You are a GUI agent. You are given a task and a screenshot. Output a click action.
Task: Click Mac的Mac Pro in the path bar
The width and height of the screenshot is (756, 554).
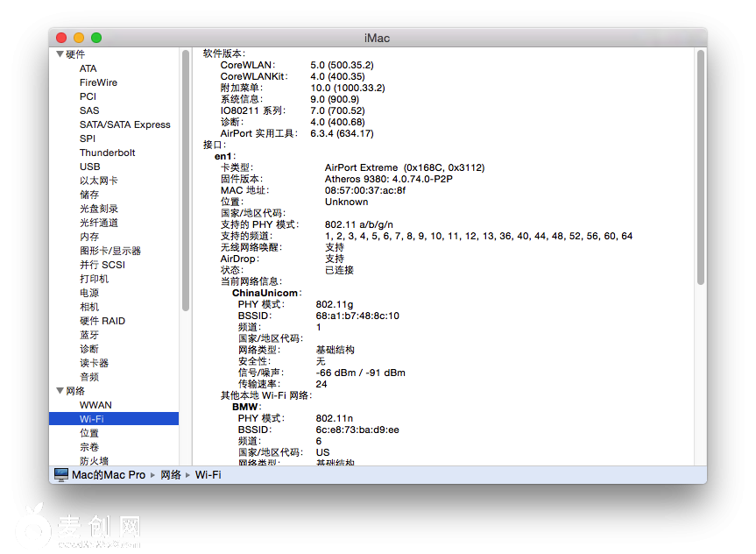(x=109, y=474)
